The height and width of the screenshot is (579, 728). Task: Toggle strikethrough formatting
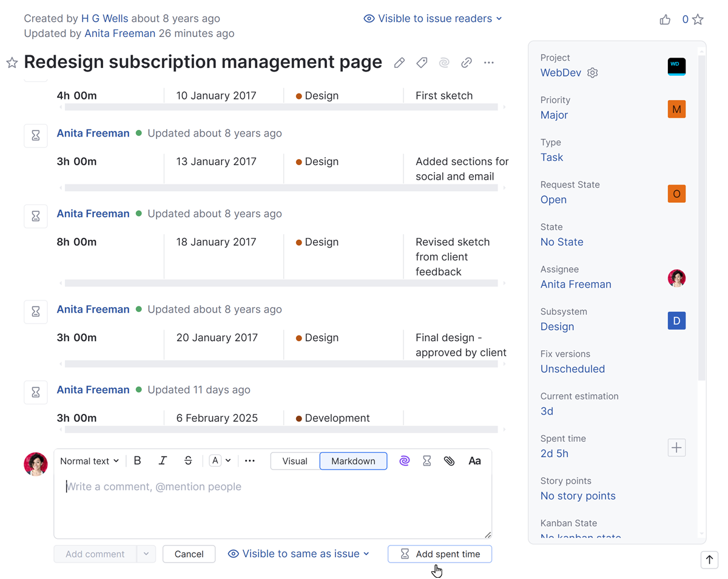coord(188,461)
